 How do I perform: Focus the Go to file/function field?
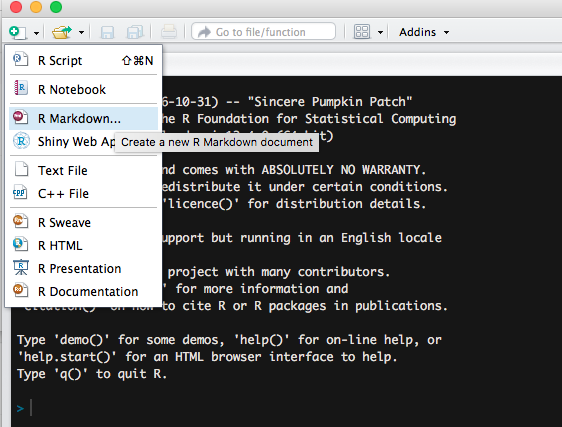[263, 32]
